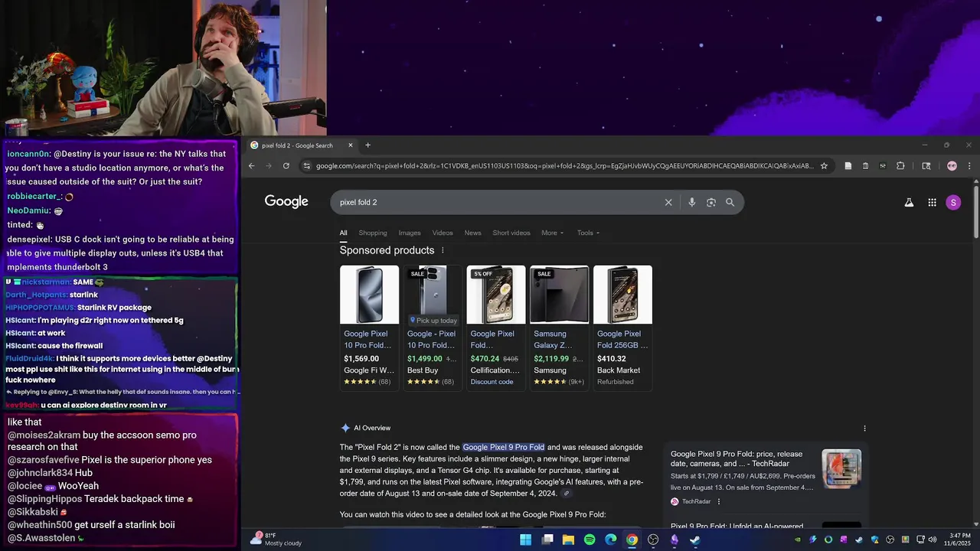Clear the search box with the X
Viewport: 980px width, 551px height.
pyautogui.click(x=668, y=202)
